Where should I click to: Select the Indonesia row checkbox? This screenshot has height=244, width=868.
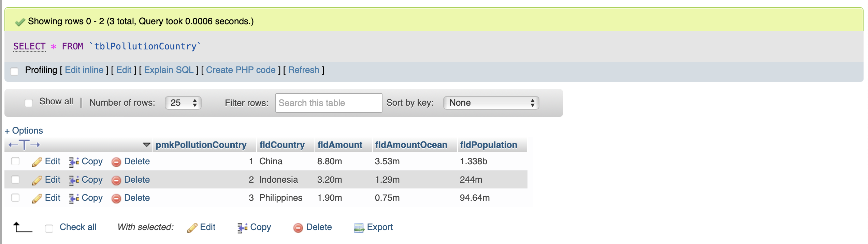click(x=15, y=179)
